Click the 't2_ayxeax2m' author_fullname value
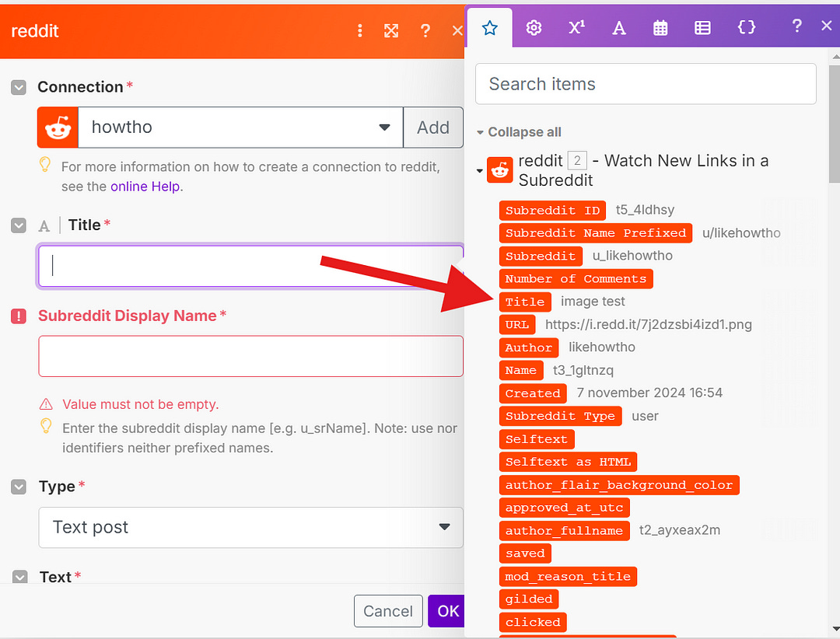840x639 pixels. tap(679, 529)
